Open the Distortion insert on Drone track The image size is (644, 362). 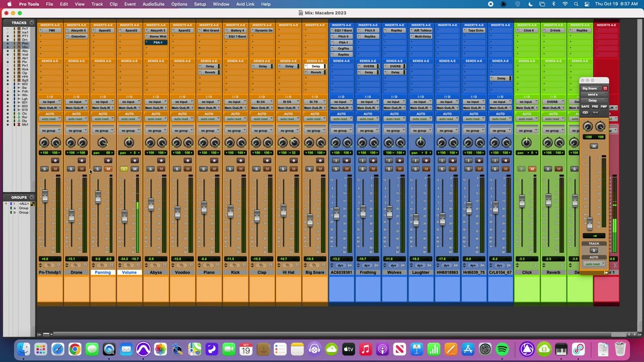[77, 37]
